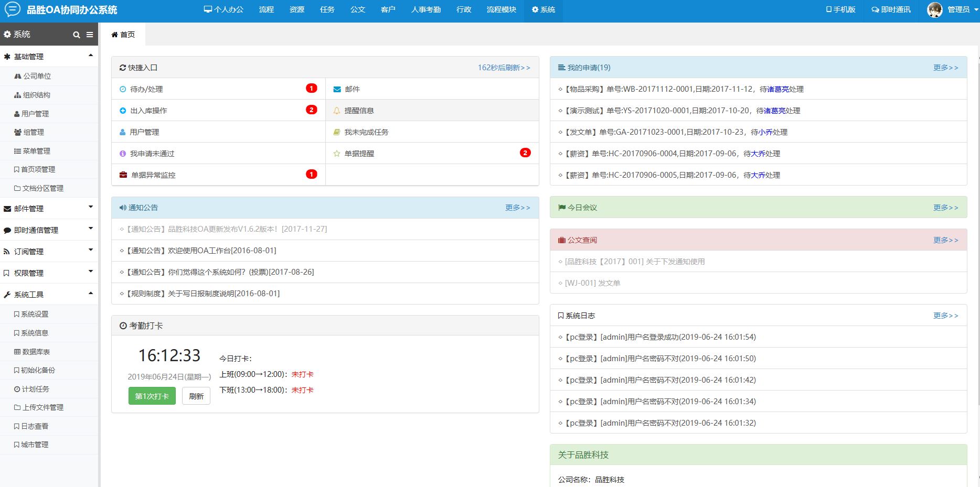Open 手机版 from top bar

841,9
